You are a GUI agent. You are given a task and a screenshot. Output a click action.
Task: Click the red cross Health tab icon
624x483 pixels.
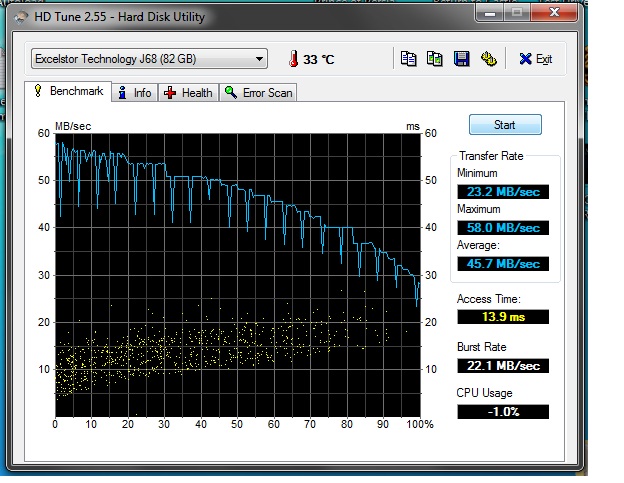pyautogui.click(x=170, y=93)
